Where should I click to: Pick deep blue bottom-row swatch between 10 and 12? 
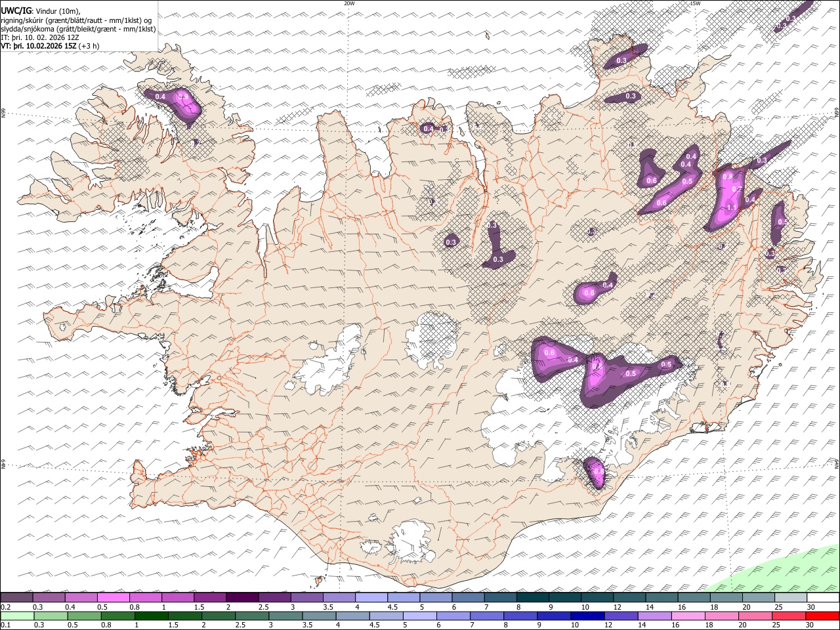point(587,616)
